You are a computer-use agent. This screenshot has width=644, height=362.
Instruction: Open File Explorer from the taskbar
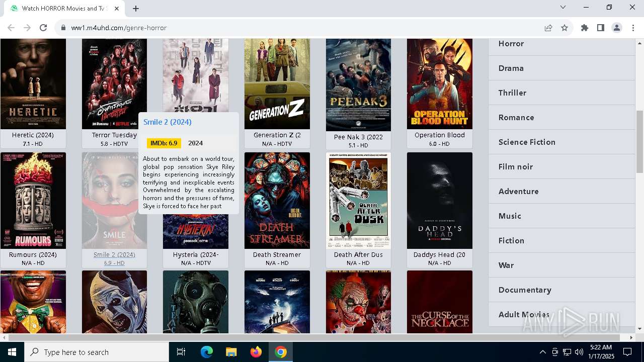tap(231, 352)
